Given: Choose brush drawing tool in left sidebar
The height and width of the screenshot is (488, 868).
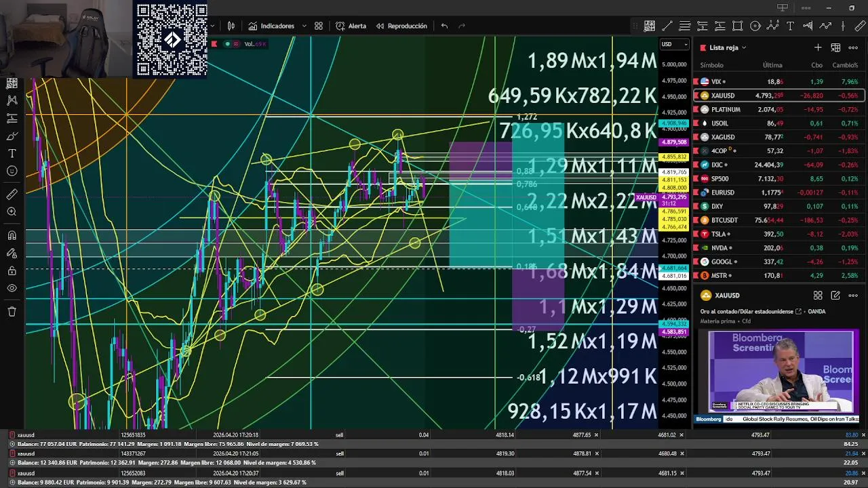Looking at the screenshot, I should [12, 136].
